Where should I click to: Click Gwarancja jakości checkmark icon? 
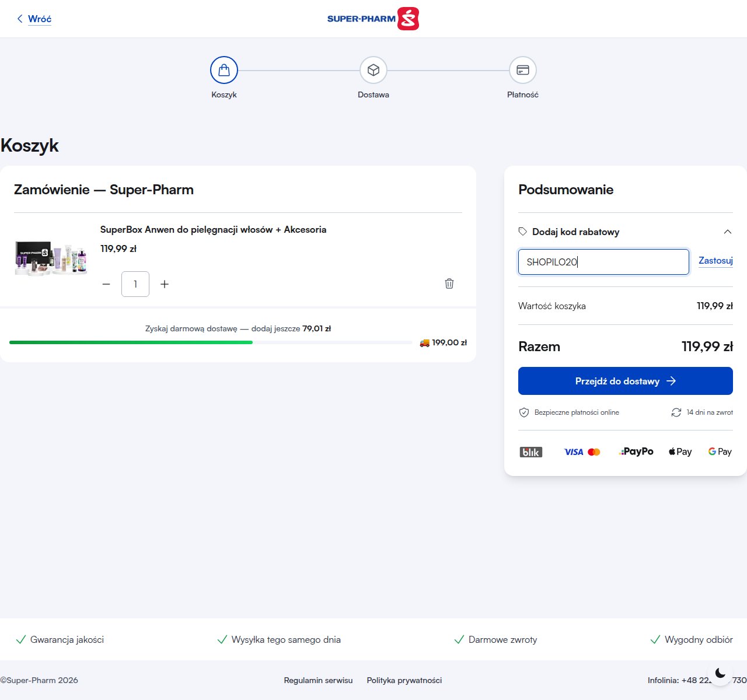[x=21, y=639]
